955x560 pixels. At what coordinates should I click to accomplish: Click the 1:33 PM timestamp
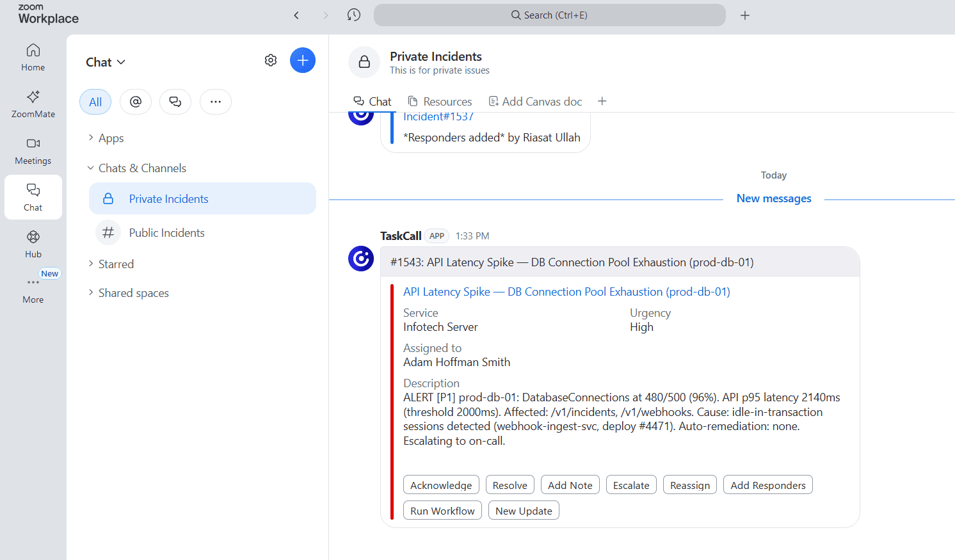tap(472, 236)
